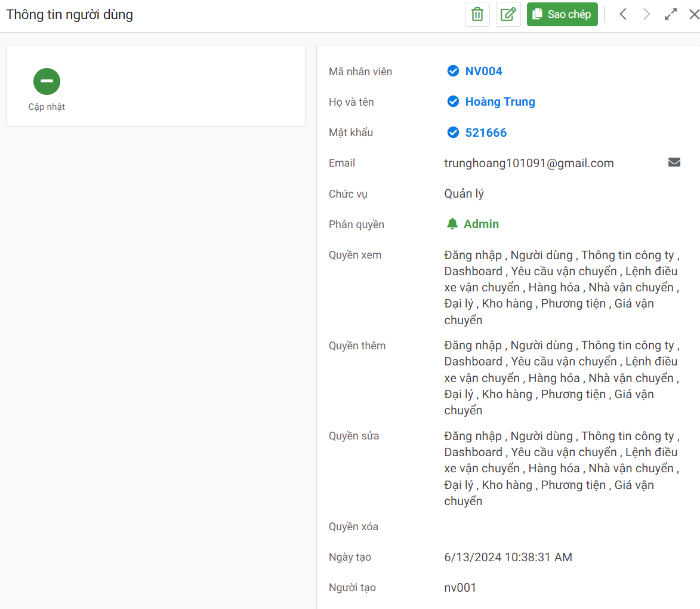Go to previous user record arrow
Image resolution: width=700 pixels, height=609 pixels.
(623, 14)
